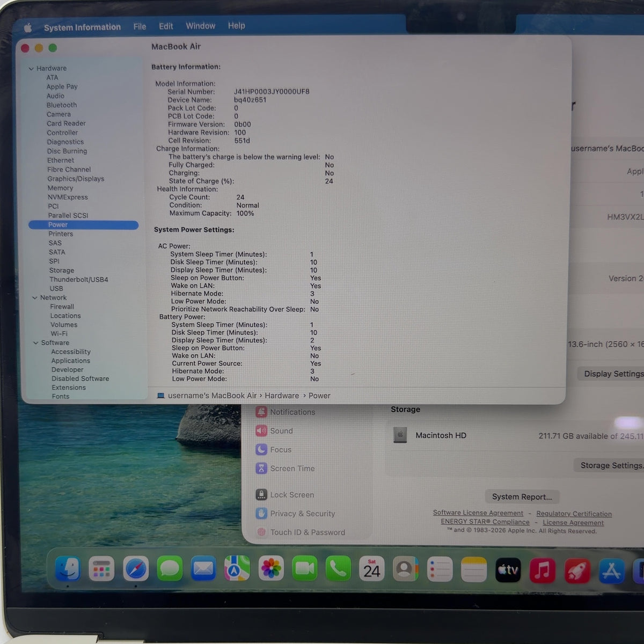This screenshot has height=644, width=644.
Task: Open the File menu
Action: [x=140, y=26]
